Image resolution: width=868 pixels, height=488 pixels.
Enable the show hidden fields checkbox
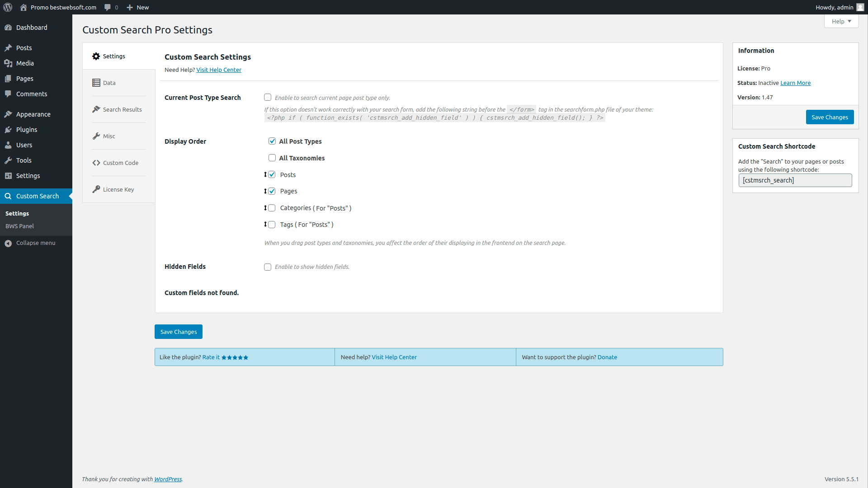(268, 267)
